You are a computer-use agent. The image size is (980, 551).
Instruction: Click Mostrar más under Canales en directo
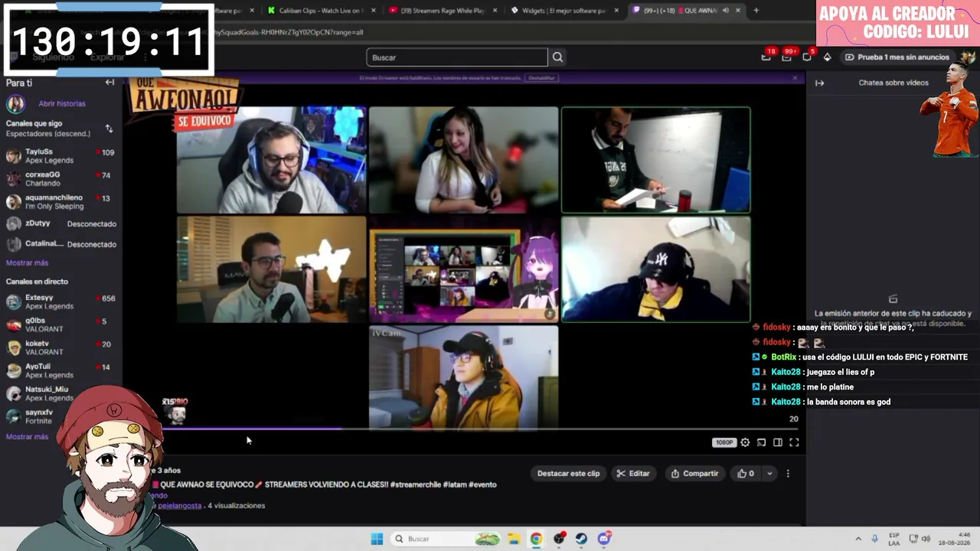tap(27, 436)
